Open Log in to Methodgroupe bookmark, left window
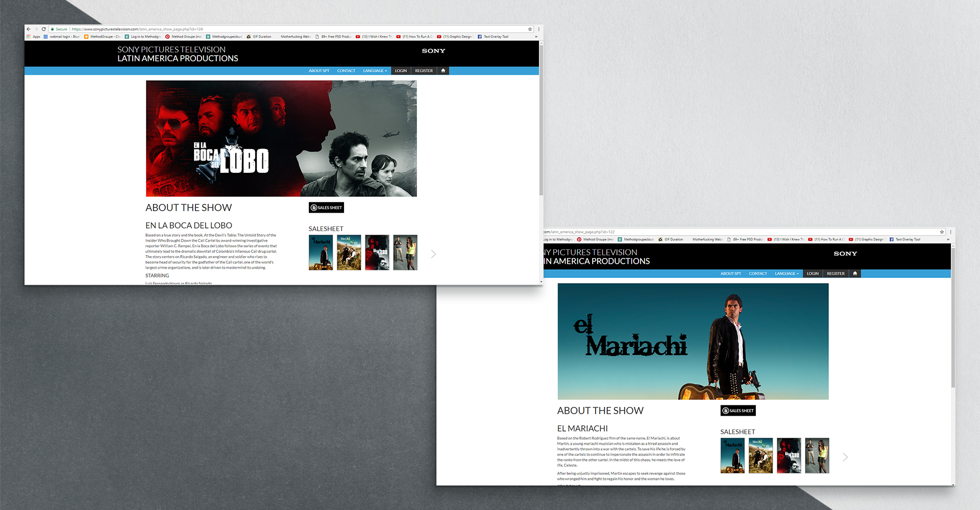Image resolution: width=980 pixels, height=510 pixels. 143,37
